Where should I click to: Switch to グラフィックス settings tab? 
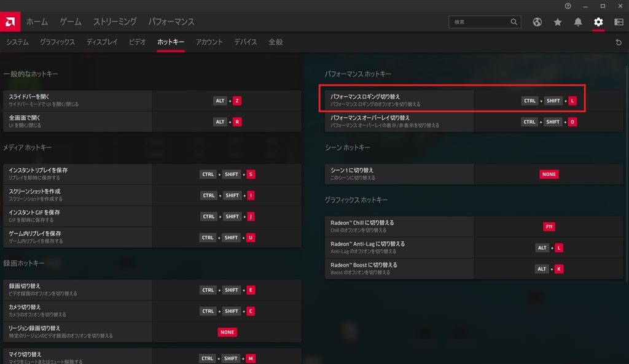(57, 42)
